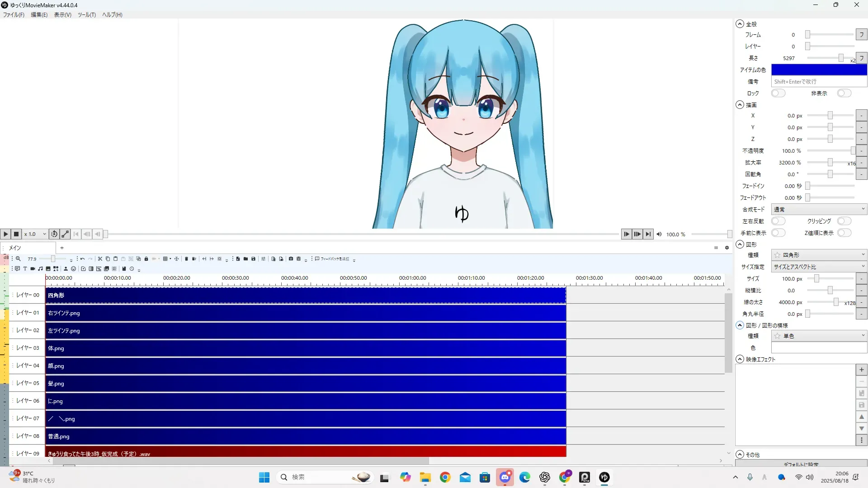
Task: Add a text item with T icon
Action: click(x=25, y=269)
